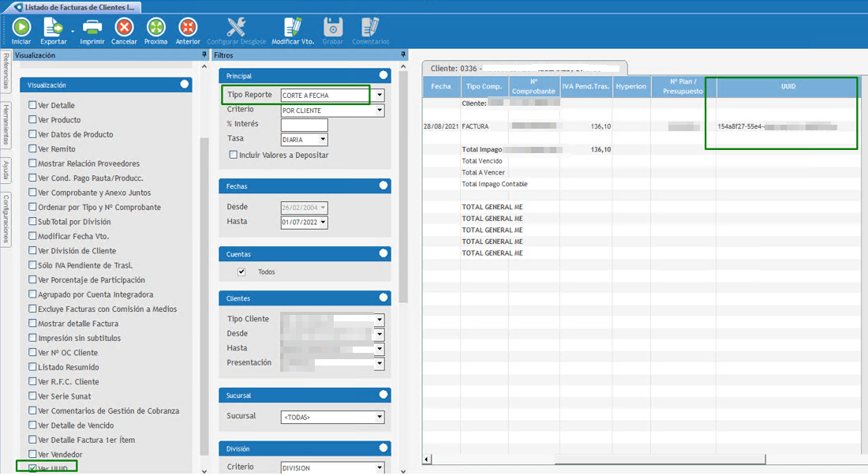Go to Proxima with green icon
This screenshot has width=868, height=476.
click(156, 27)
